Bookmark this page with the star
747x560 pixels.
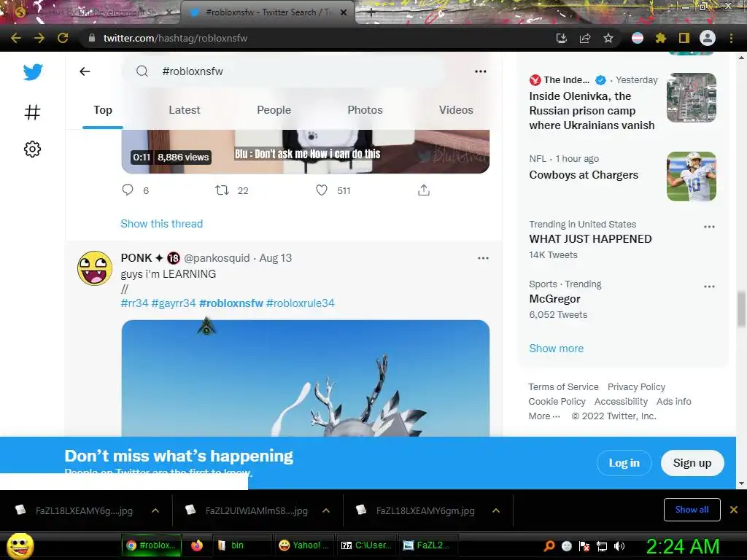(x=608, y=38)
